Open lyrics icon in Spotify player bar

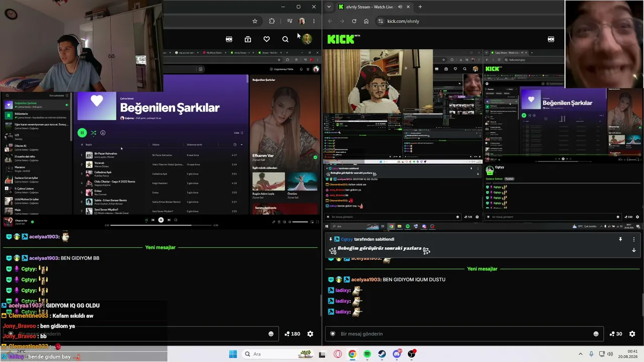[x=274, y=222]
